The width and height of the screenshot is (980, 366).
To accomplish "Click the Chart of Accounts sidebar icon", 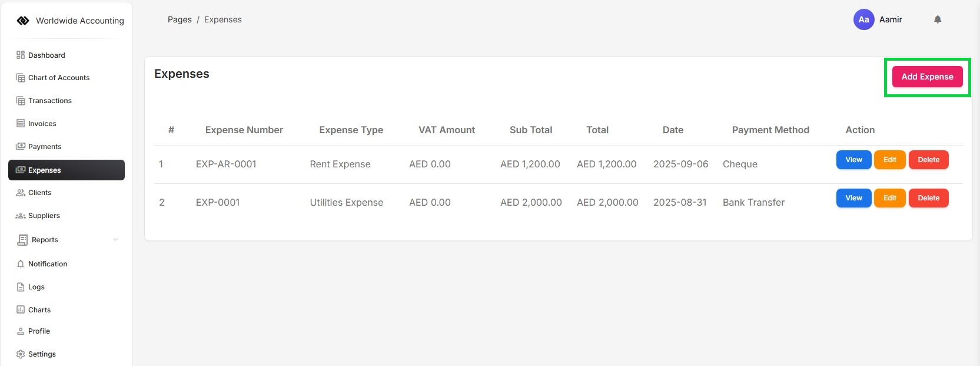I will pyautogui.click(x=21, y=78).
